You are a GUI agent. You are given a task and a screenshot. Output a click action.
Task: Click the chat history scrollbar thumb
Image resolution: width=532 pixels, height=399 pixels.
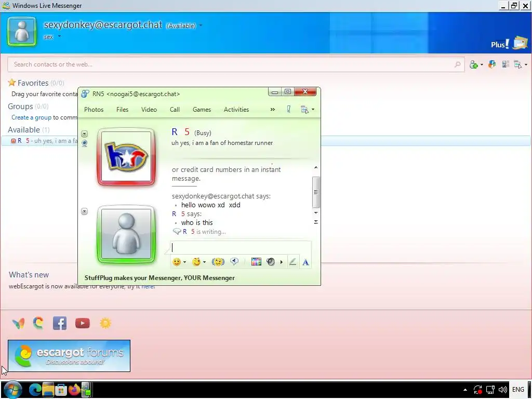coord(316,192)
